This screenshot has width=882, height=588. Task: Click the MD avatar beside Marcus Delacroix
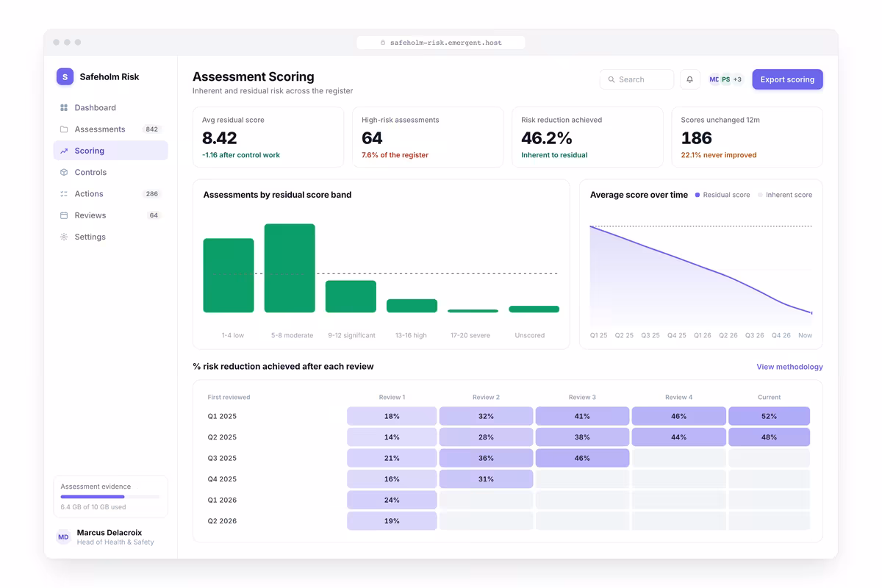[x=64, y=537]
